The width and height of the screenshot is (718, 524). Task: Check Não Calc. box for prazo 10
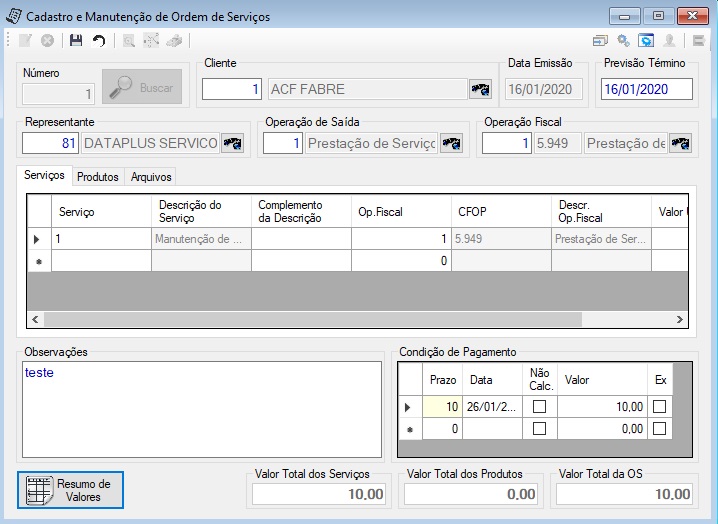pos(539,406)
